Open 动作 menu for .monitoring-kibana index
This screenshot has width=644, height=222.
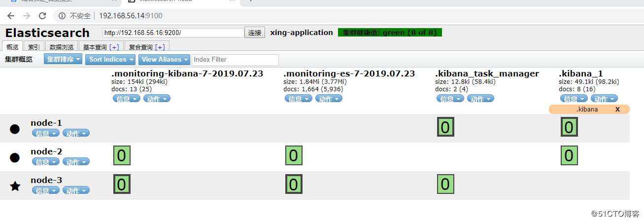[157, 99]
